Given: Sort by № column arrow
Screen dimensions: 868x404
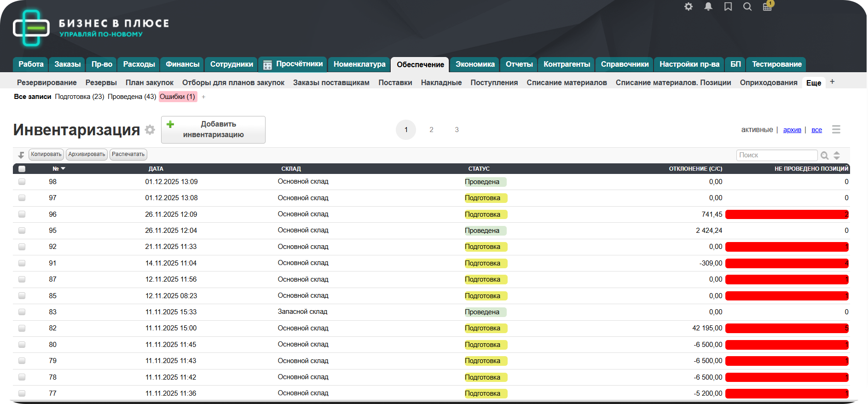Looking at the screenshot, I should (x=63, y=169).
